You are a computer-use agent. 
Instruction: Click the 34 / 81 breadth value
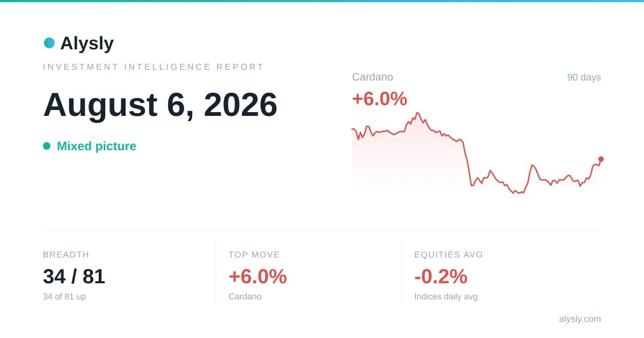74,276
